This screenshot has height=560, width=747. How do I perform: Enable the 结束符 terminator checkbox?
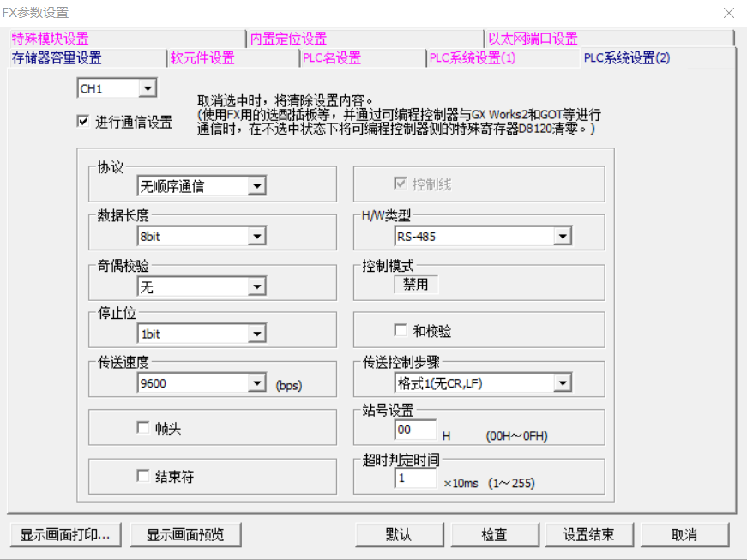(x=142, y=477)
